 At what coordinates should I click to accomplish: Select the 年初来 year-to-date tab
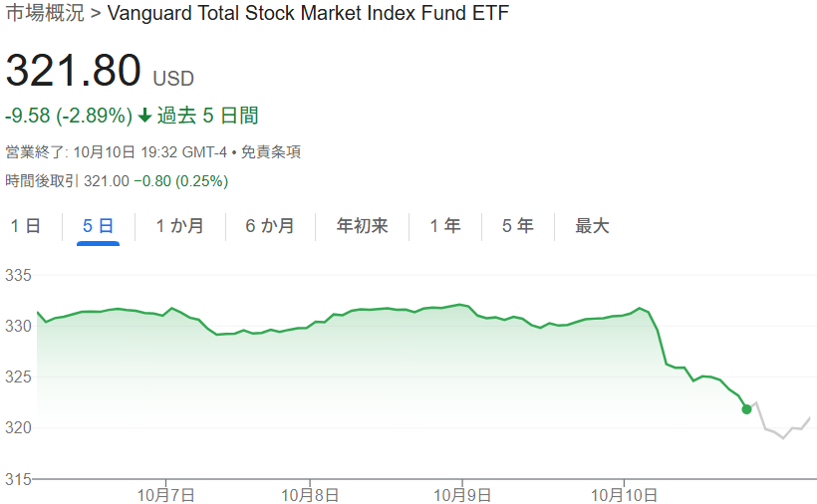(x=362, y=226)
